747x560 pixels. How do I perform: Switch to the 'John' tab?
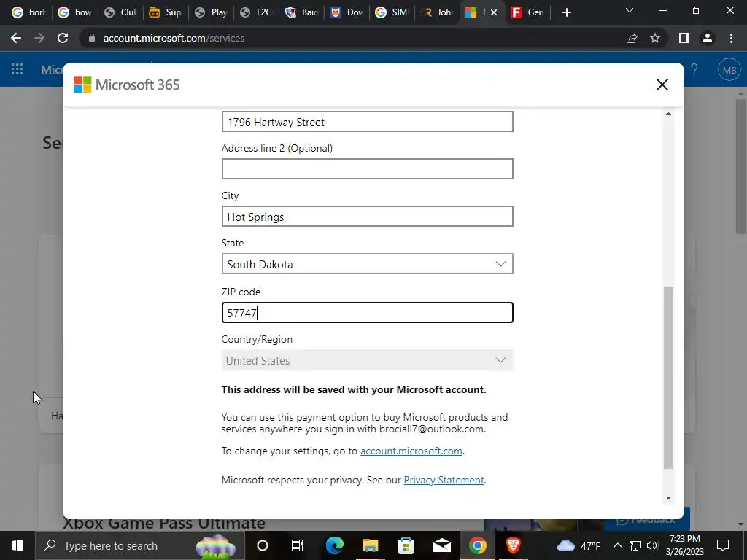click(x=438, y=12)
